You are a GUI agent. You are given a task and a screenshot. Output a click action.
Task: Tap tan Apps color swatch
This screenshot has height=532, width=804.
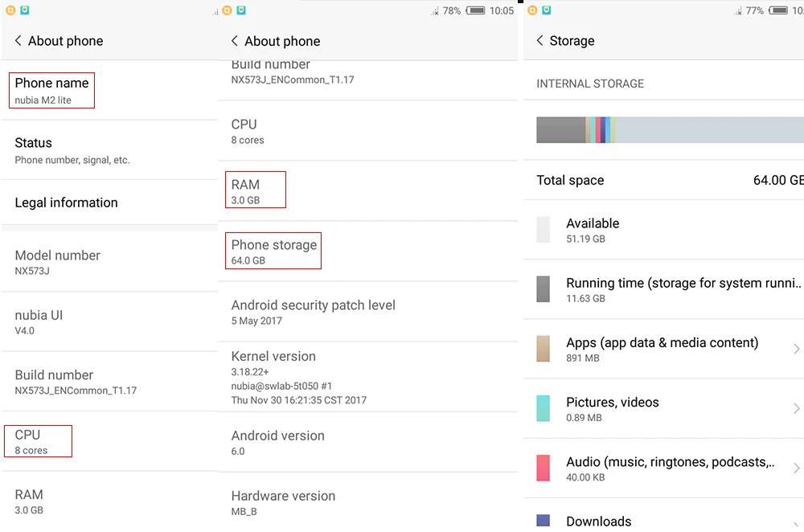pyautogui.click(x=543, y=349)
